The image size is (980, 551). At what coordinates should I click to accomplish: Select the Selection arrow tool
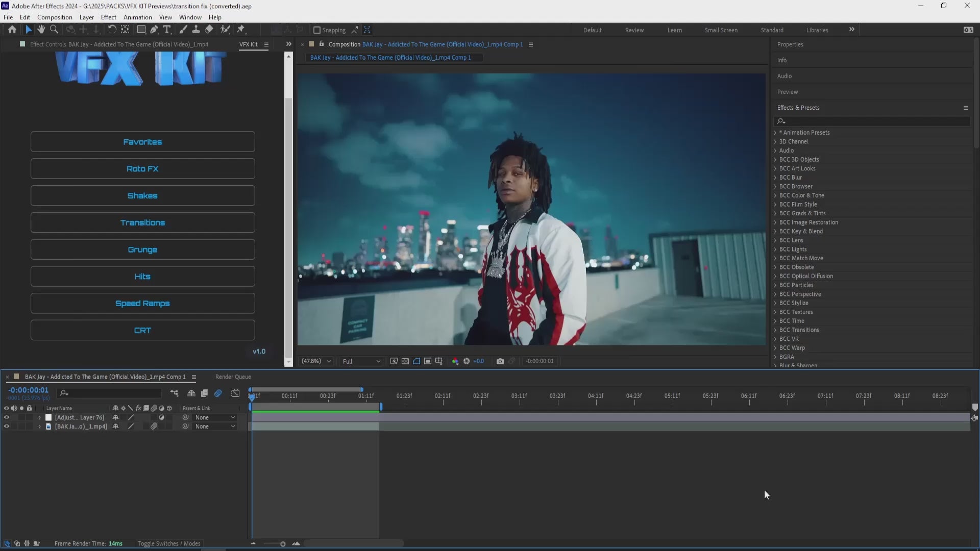point(29,30)
